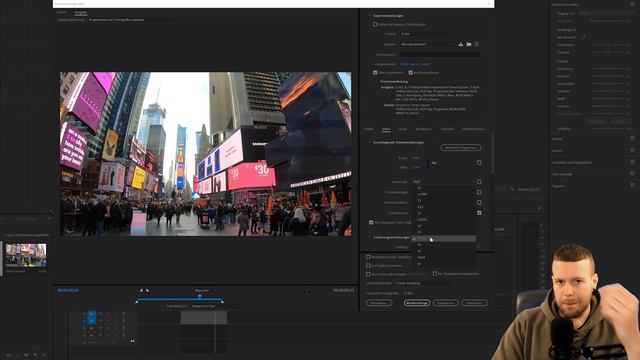Click the Kommentare input field
Viewport: 640px width, 360px height.
click(x=440, y=54)
